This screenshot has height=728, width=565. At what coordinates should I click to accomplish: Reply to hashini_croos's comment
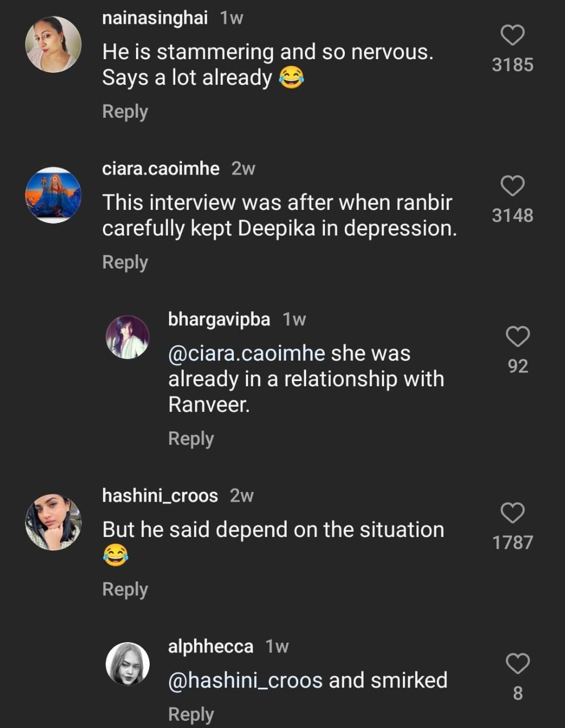(125, 589)
